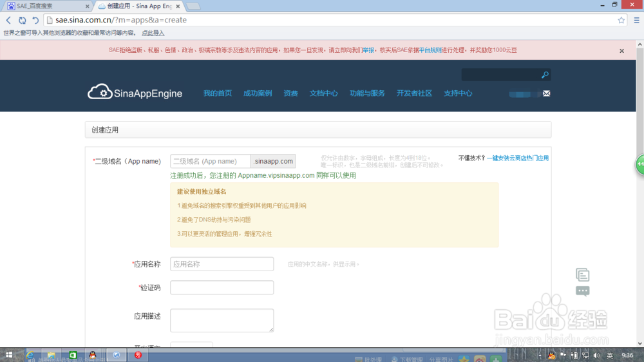Image resolution: width=644 pixels, height=362 pixels.
Task: Click the 举报 link in warning banner
Action: coord(368,50)
